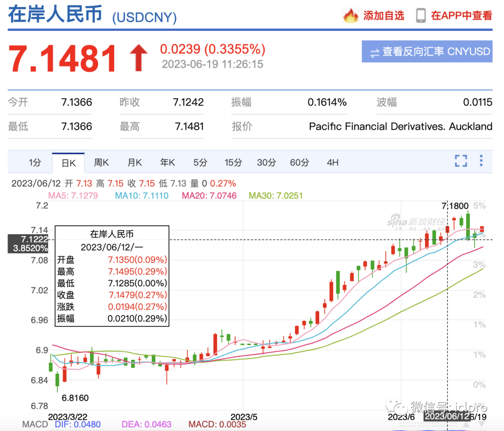
Task: Select the 4H chart interval tab
Action: pyautogui.click(x=332, y=163)
